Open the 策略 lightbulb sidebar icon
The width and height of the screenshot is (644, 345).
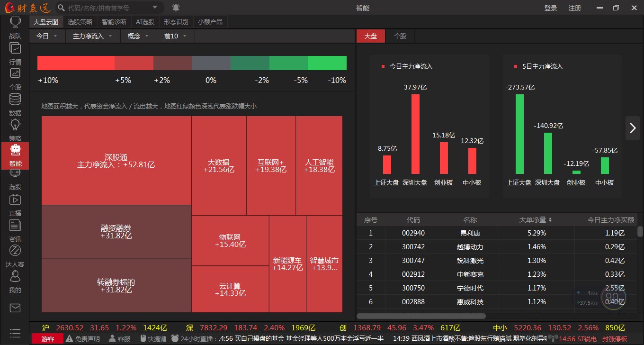pyautogui.click(x=15, y=125)
